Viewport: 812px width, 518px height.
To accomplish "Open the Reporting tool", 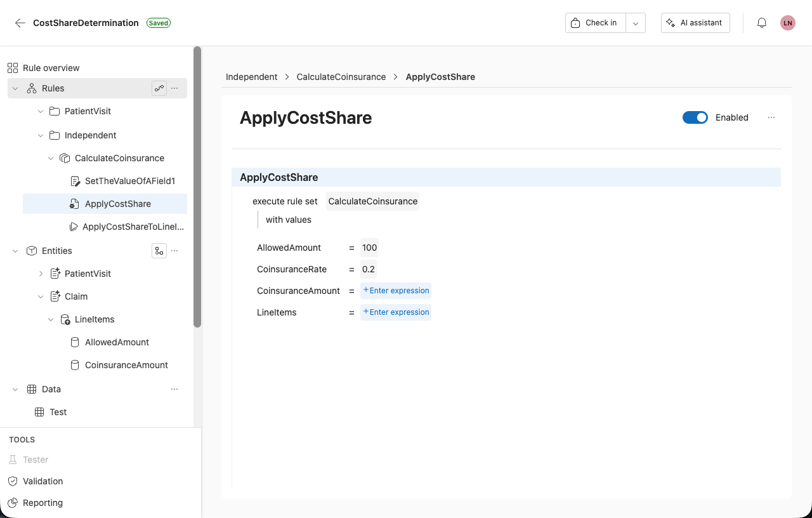I will coord(41,502).
